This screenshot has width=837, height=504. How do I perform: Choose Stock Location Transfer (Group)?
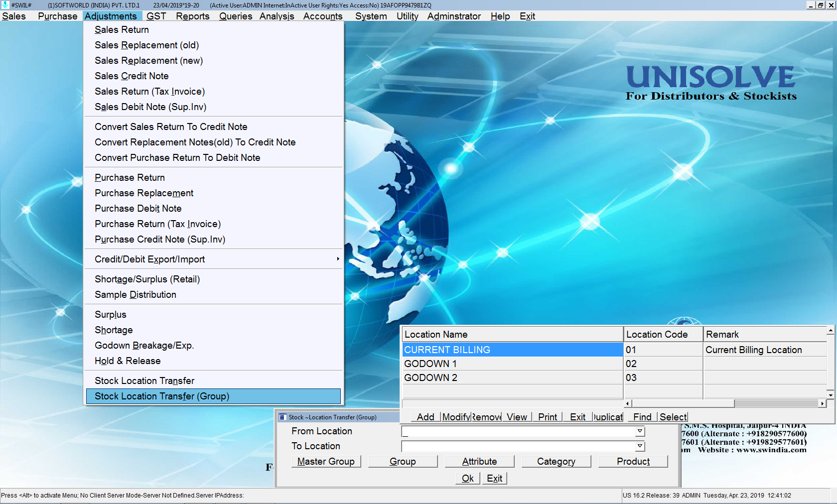point(213,396)
